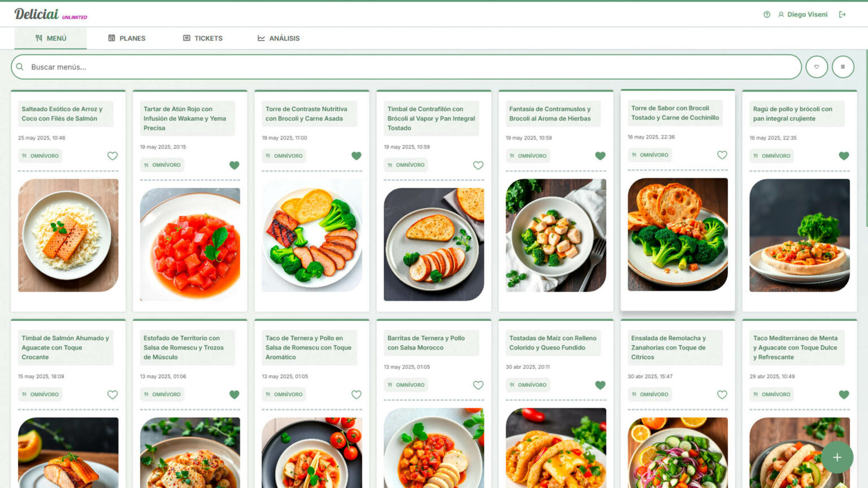
Task: Favorite Timbal de Salmón Ahumado card
Action: click(112, 395)
